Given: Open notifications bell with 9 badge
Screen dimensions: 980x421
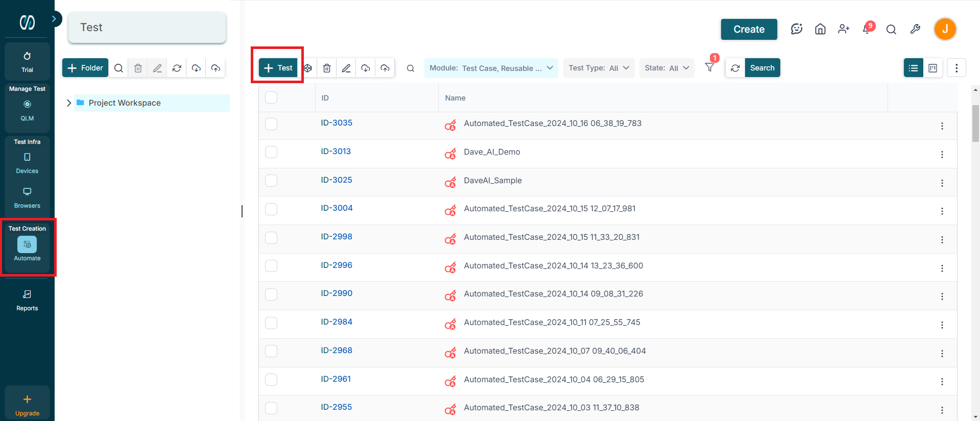Looking at the screenshot, I should (868, 29).
